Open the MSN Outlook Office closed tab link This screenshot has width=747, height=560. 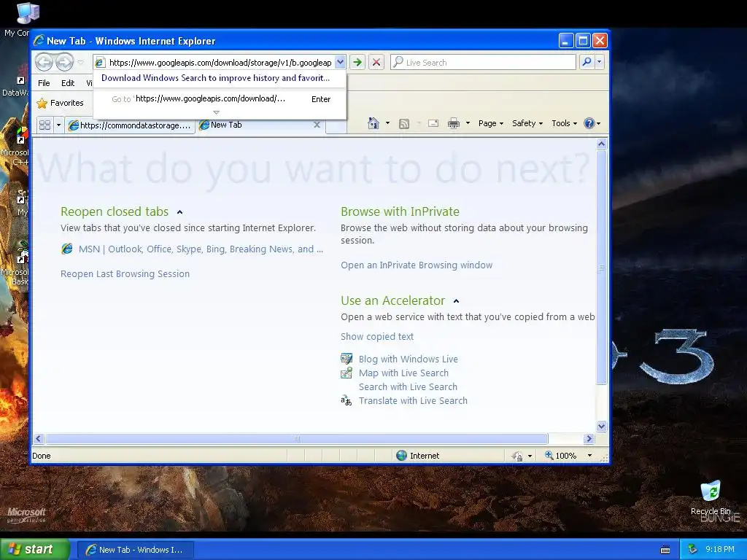[x=201, y=249]
